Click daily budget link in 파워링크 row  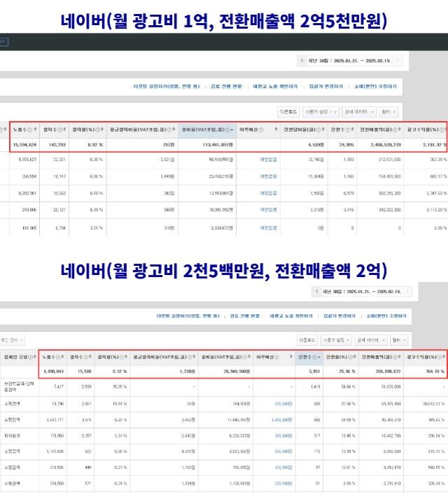(x=283, y=435)
